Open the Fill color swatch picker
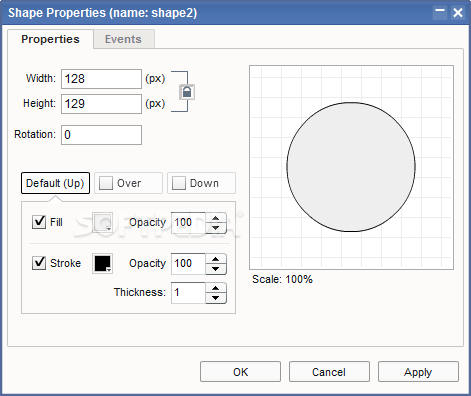Screen dimensions: 471x396 click(x=102, y=222)
